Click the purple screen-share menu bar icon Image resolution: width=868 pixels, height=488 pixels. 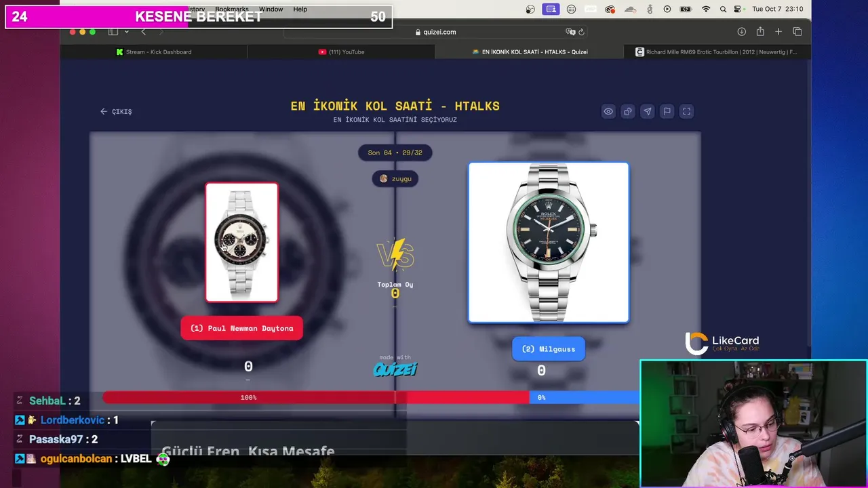[551, 9]
